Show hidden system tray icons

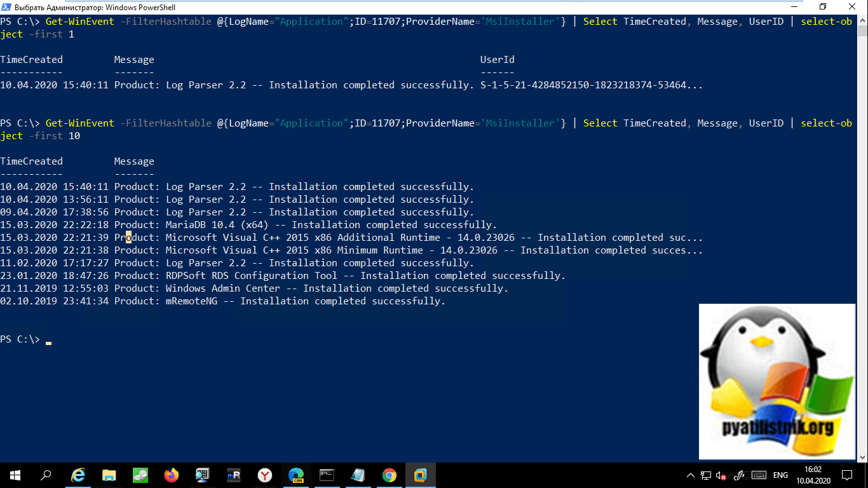click(691, 475)
